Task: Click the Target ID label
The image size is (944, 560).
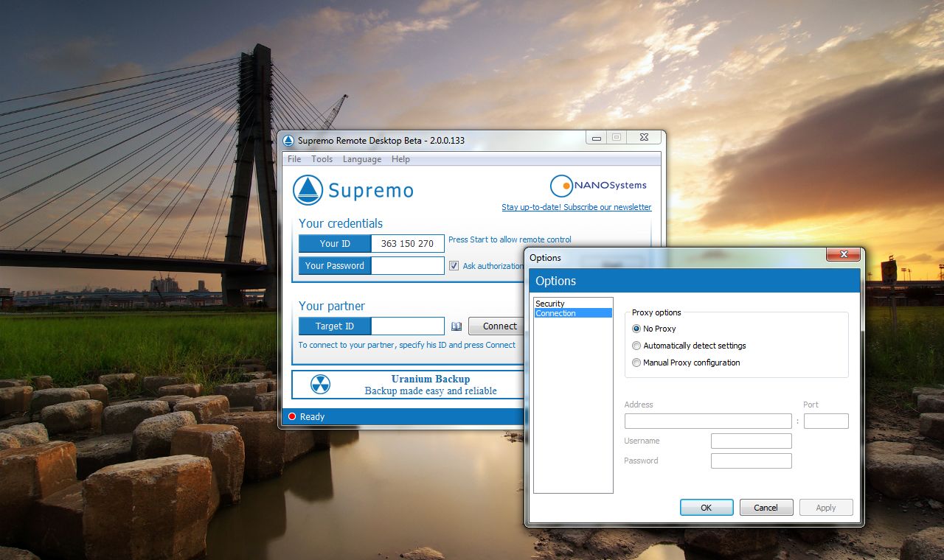Action: [335, 326]
